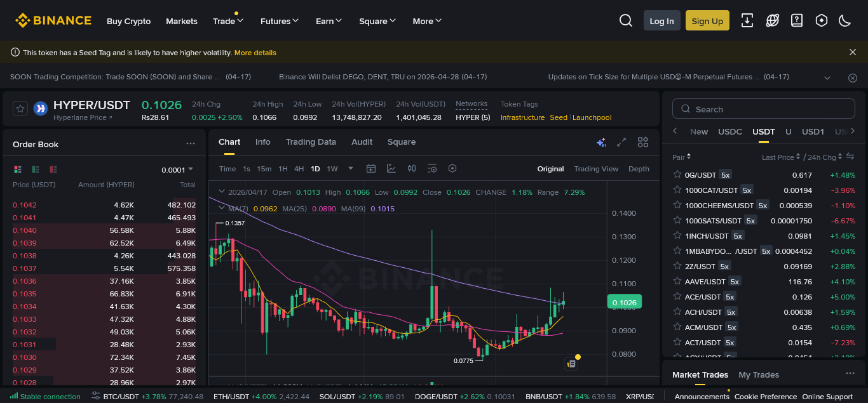Screen dimensions: 868x403
Task: Open the Audit tab
Action: pyautogui.click(x=362, y=142)
